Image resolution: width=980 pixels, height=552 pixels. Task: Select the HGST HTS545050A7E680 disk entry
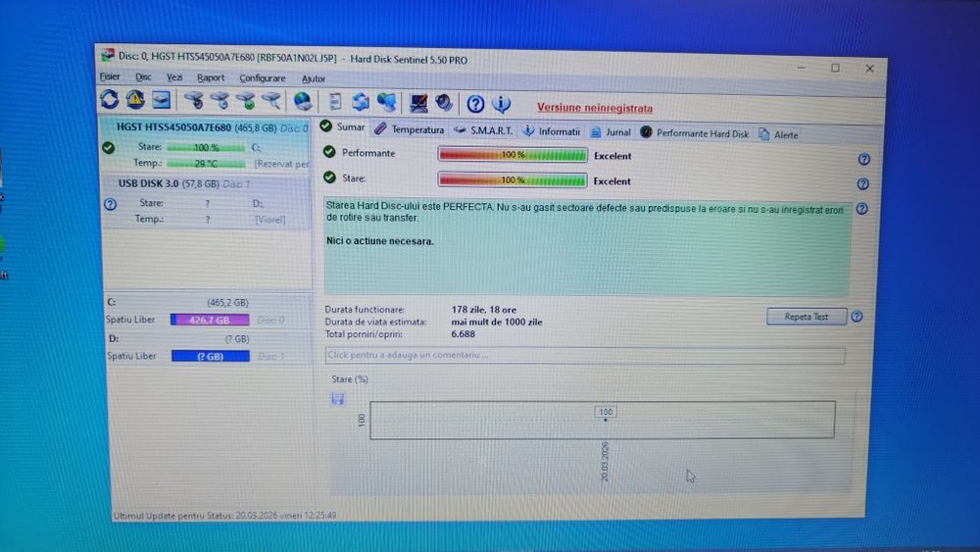pyautogui.click(x=206, y=145)
